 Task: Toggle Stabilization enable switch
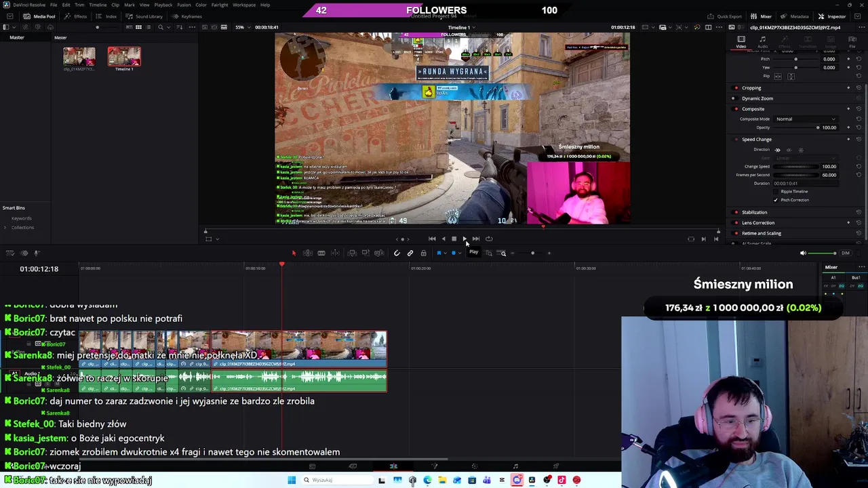(x=735, y=212)
